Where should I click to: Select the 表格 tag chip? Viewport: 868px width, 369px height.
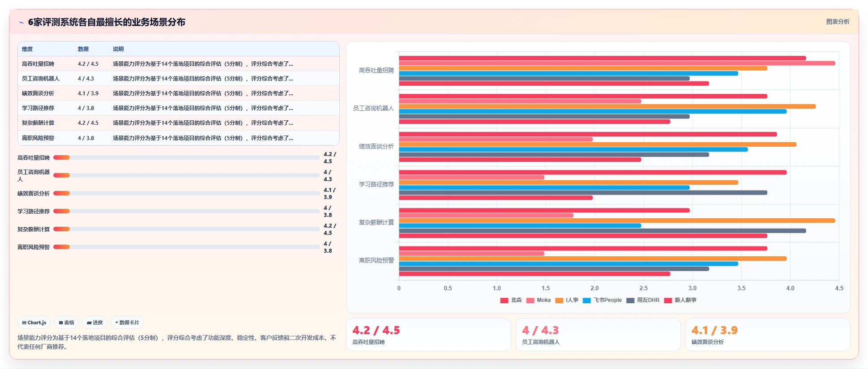[66, 322]
